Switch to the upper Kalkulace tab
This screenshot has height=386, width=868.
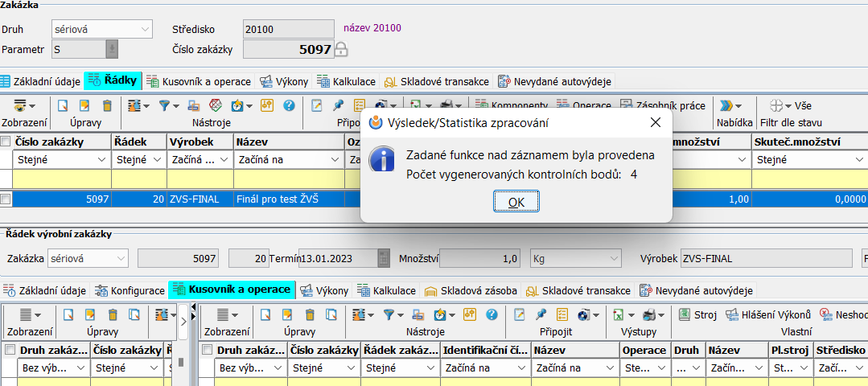pos(347,81)
